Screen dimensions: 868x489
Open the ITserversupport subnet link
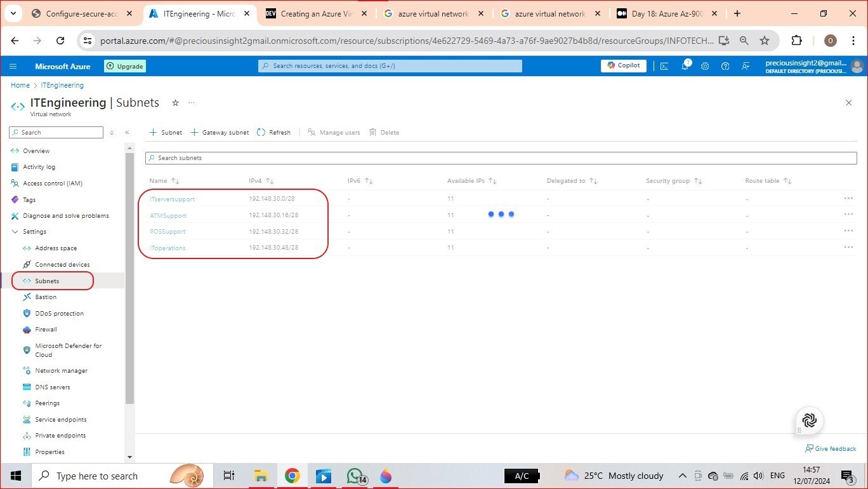click(x=172, y=199)
